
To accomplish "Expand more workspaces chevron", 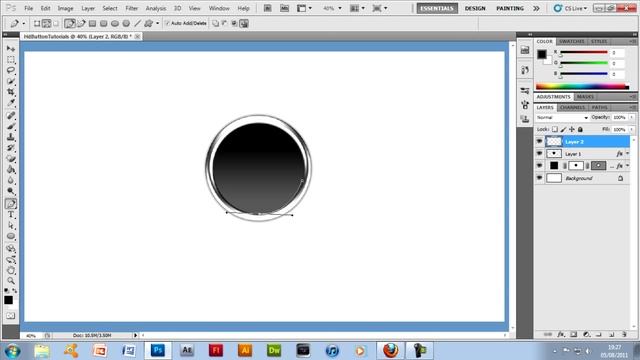I will [x=536, y=8].
